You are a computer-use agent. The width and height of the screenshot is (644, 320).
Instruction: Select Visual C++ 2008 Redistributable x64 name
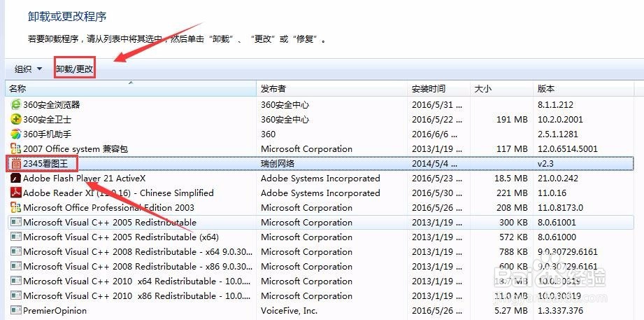pyautogui.click(x=138, y=251)
